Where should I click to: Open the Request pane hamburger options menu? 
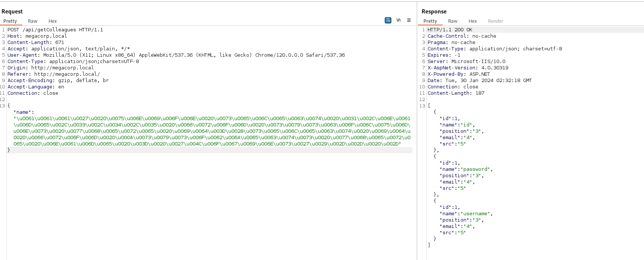pos(409,20)
